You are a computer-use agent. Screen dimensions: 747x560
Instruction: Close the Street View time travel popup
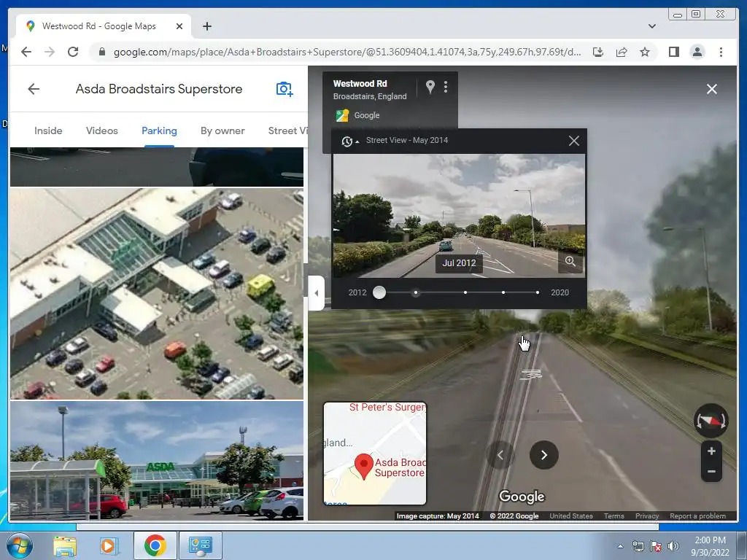(x=573, y=141)
